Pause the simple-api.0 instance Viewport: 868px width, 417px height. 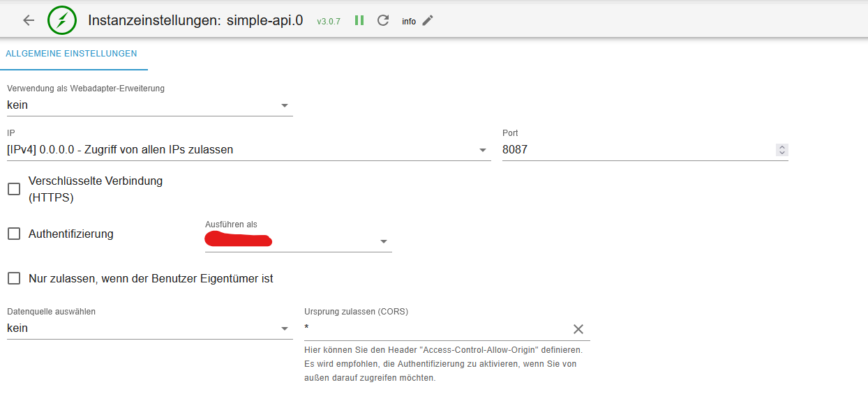pyautogui.click(x=359, y=20)
